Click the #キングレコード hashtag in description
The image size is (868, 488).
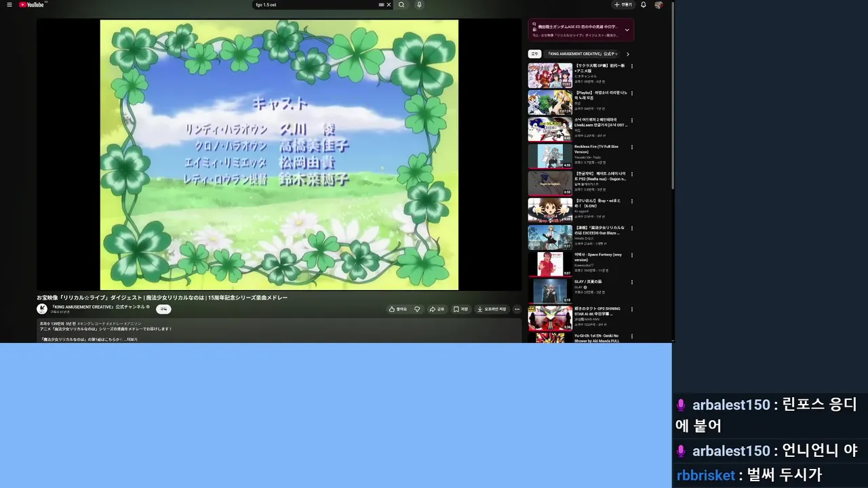tap(91, 324)
